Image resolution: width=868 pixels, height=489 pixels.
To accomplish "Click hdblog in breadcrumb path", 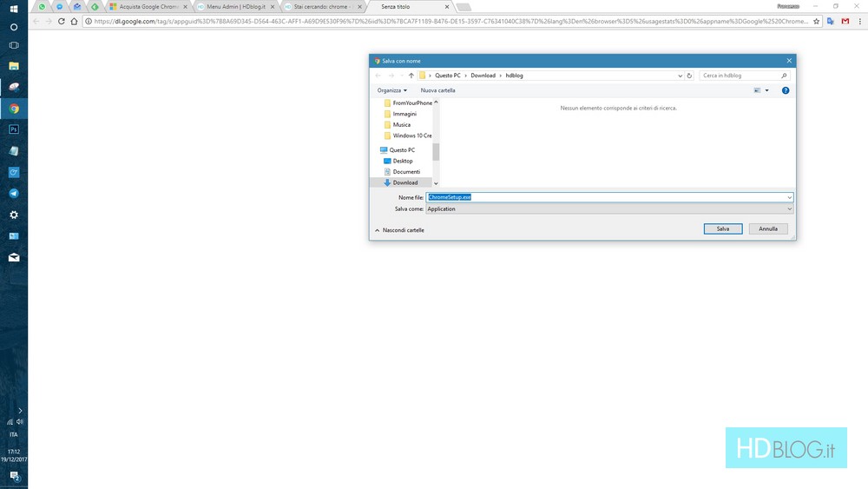I will 514,76.
